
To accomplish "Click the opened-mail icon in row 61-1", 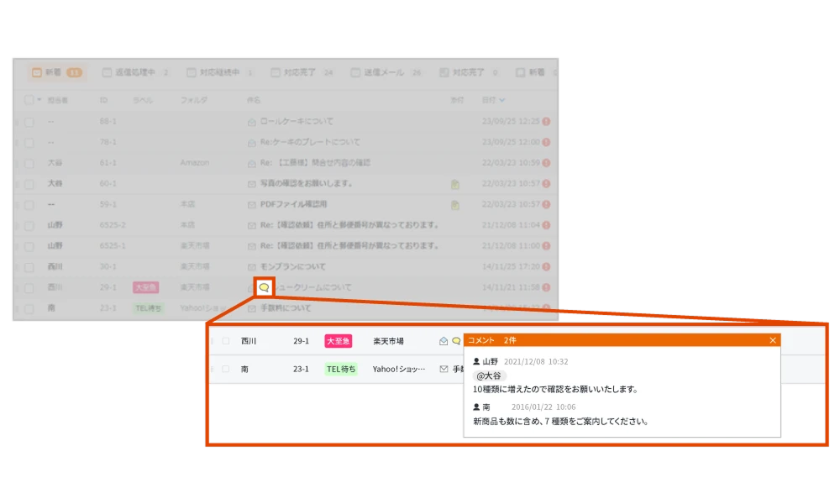I will (252, 163).
